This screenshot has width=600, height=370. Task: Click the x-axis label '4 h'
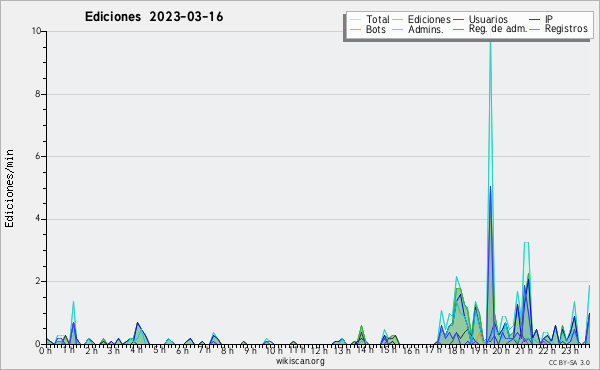[136, 350]
